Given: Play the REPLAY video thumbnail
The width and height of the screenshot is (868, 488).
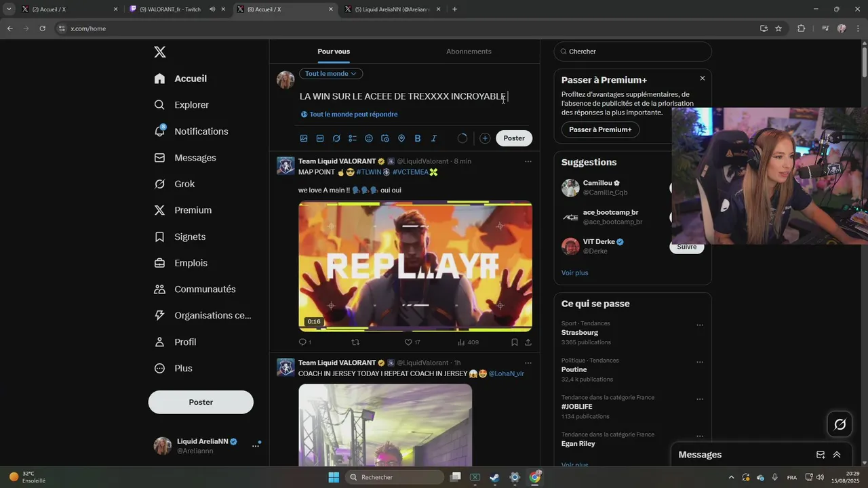Looking at the screenshot, I should coord(415,266).
